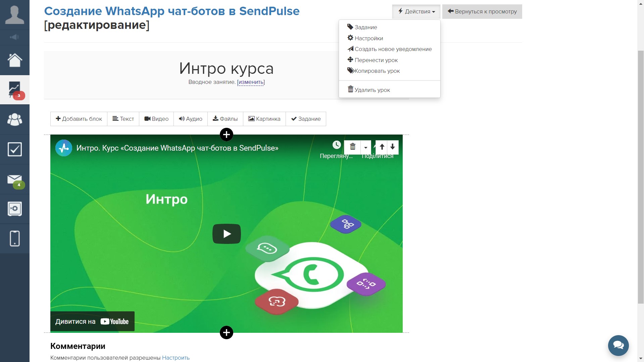Open the support chat bubble

click(x=618, y=345)
